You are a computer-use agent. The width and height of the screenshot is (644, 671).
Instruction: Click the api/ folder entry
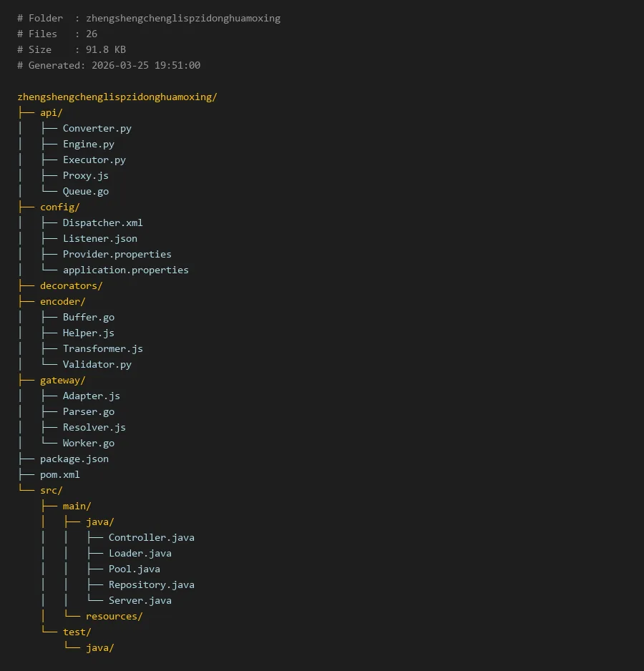pos(52,112)
